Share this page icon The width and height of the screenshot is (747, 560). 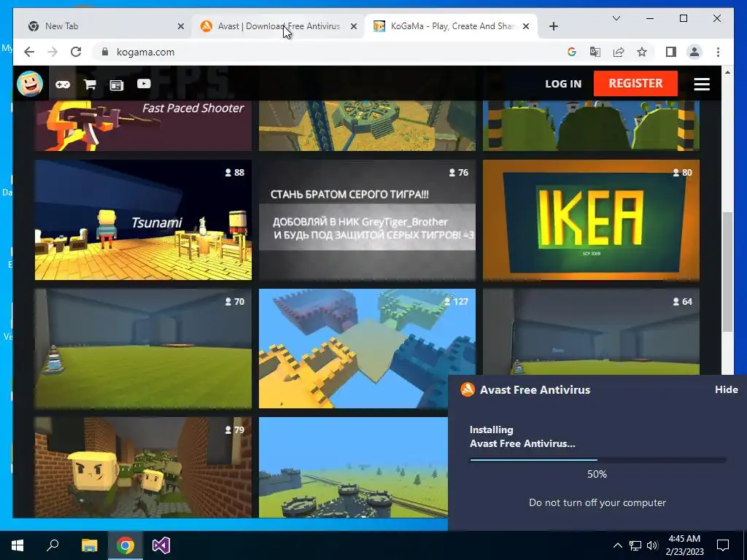tap(619, 52)
